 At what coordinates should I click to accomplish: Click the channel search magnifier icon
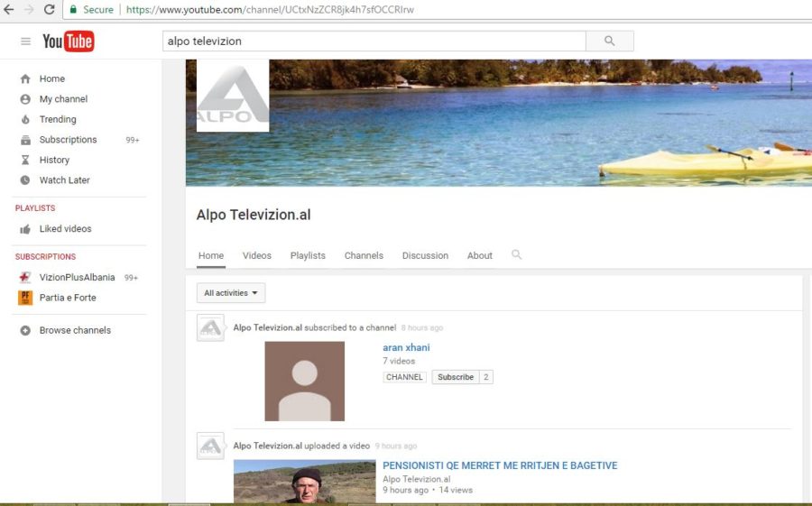pos(516,255)
